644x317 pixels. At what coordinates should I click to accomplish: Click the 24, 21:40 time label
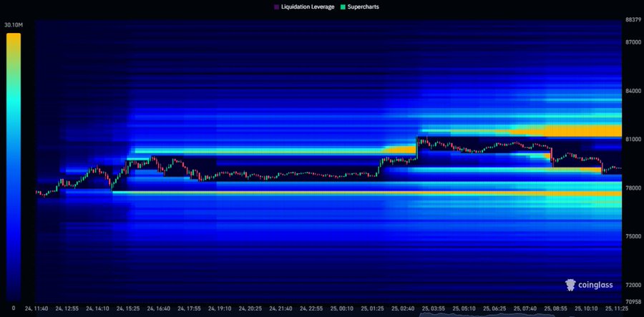(x=281, y=308)
